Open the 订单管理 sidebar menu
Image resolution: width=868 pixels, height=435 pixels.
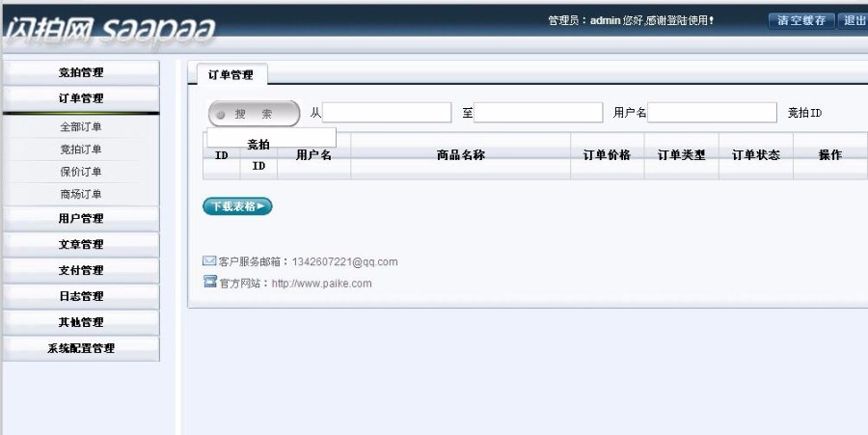tap(81, 98)
